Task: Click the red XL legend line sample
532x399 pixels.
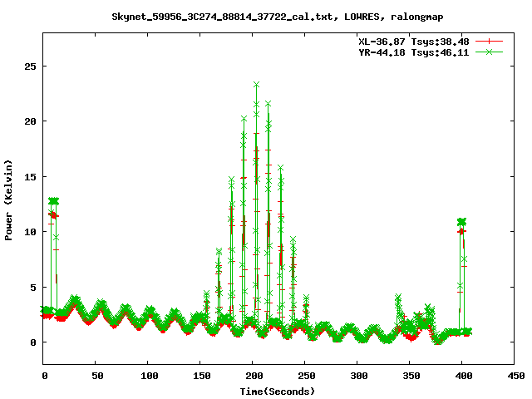Action: (x=489, y=42)
